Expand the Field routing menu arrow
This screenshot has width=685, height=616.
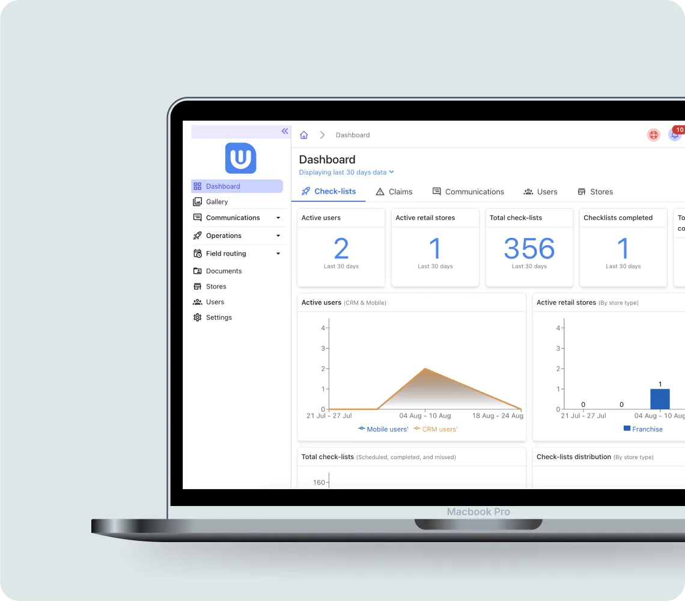[x=278, y=254]
